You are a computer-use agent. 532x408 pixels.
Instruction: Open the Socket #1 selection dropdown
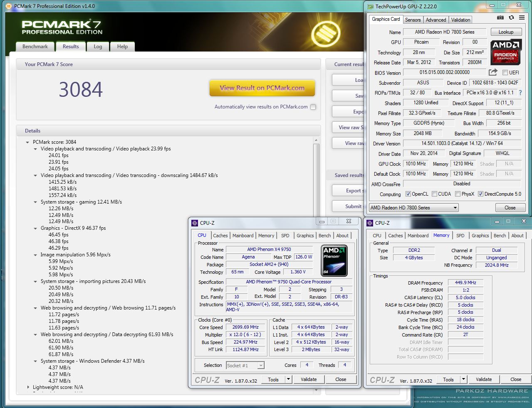click(x=245, y=366)
